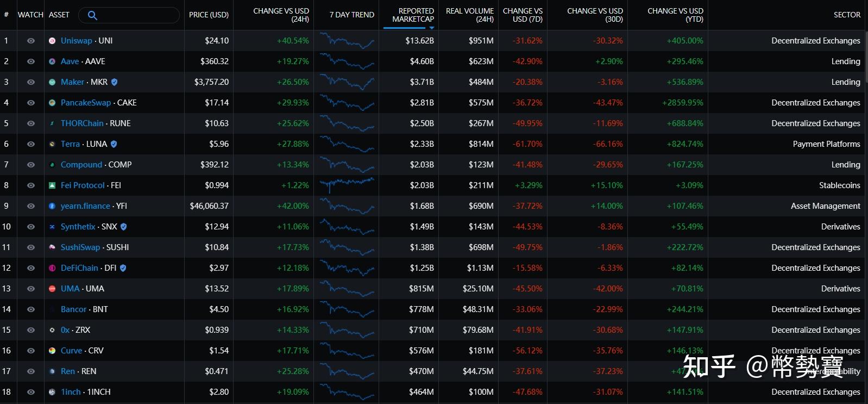Click the THORChain coin logo icon
This screenshot has width=868, height=404.
(x=52, y=123)
